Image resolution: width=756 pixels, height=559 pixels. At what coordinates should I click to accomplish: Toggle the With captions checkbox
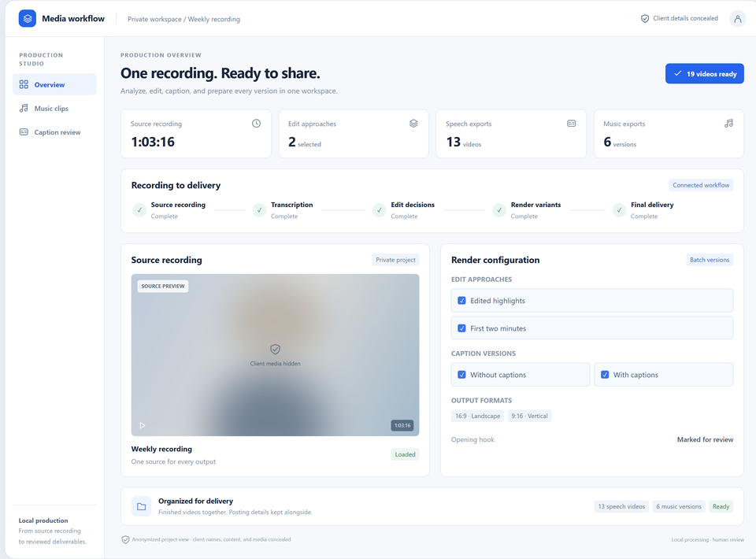(605, 375)
